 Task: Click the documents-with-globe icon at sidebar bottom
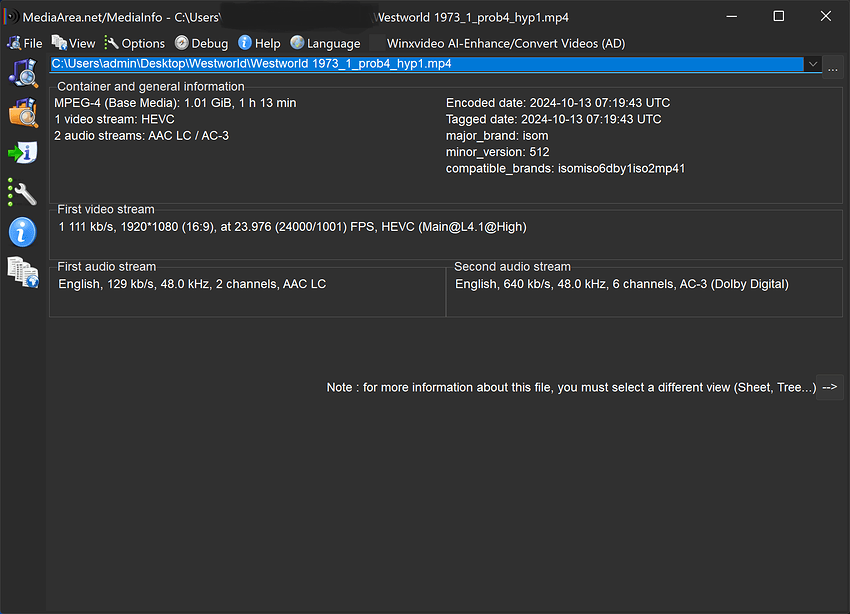pos(21,271)
